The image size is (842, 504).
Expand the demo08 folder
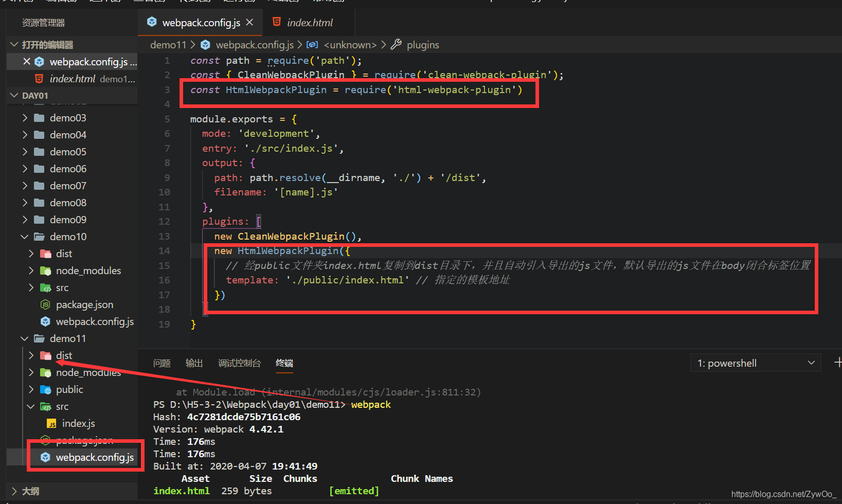[25, 203]
